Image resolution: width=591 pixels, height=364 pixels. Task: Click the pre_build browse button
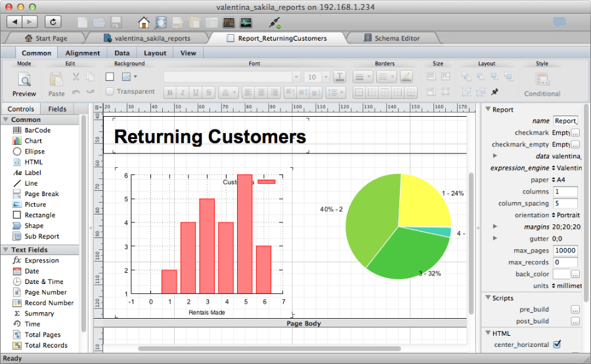[x=575, y=310]
